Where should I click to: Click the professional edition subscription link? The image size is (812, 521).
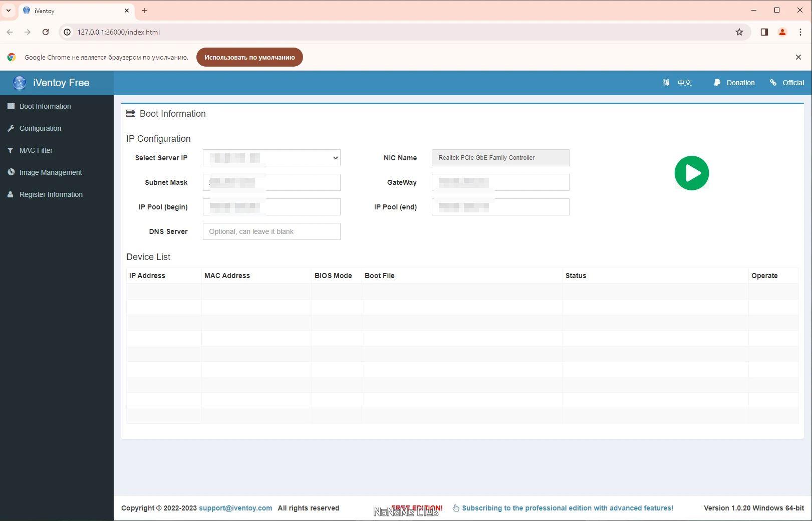pyautogui.click(x=568, y=508)
